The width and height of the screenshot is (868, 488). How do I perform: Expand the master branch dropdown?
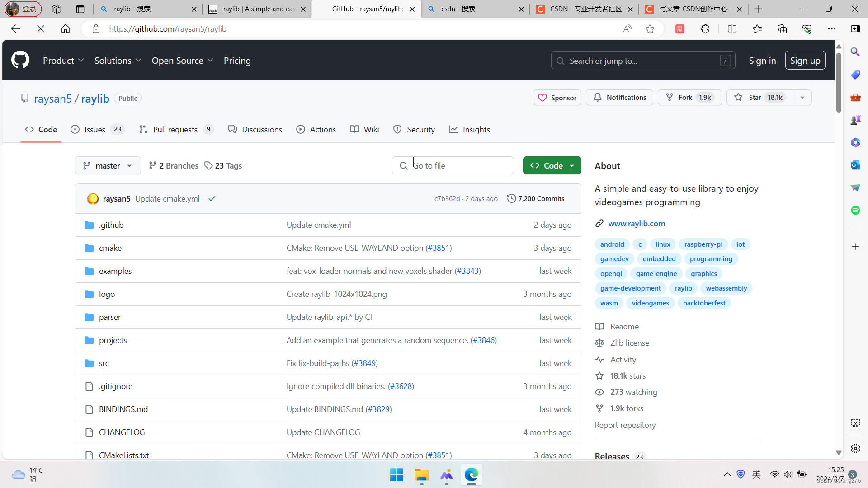click(x=108, y=166)
